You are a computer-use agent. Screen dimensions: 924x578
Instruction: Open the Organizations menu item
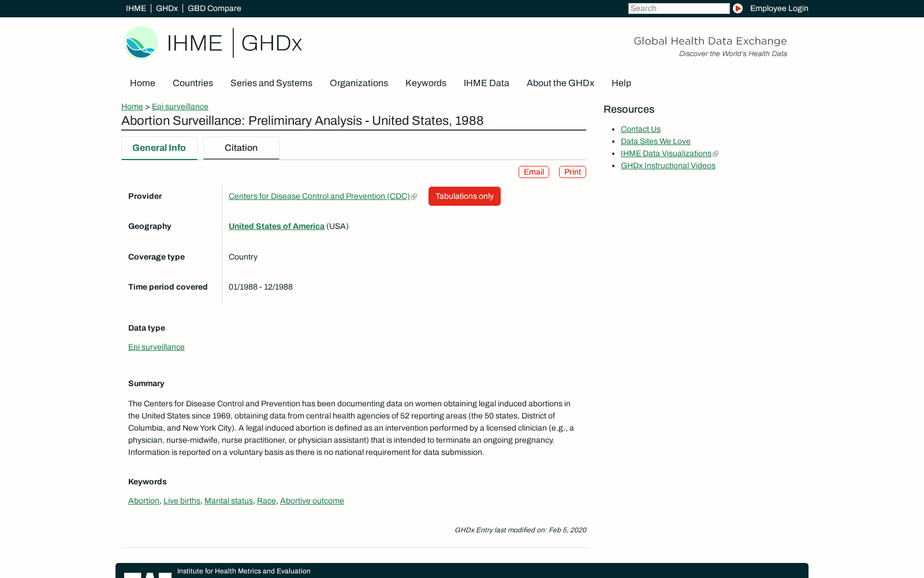(359, 83)
